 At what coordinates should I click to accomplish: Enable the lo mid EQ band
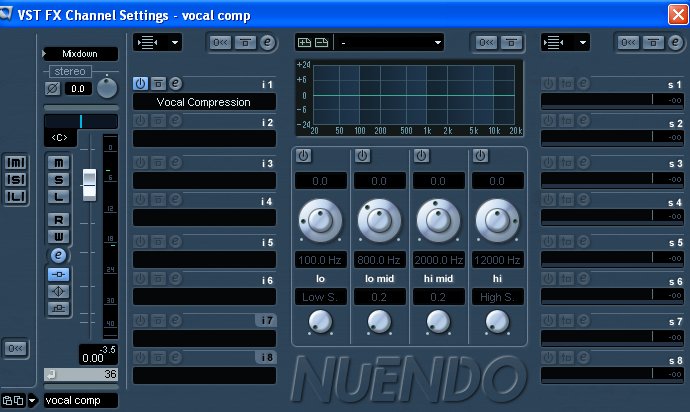362,155
